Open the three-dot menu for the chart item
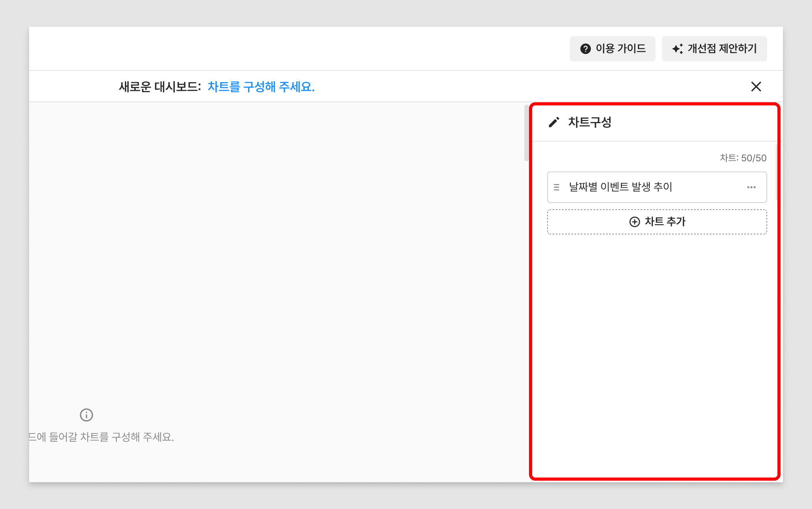 click(x=751, y=187)
